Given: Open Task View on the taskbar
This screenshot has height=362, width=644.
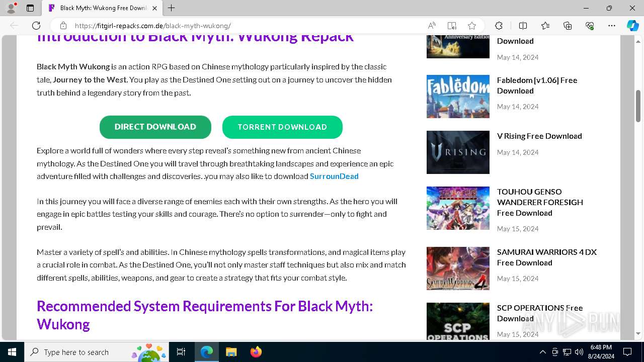Looking at the screenshot, I should point(182,352).
